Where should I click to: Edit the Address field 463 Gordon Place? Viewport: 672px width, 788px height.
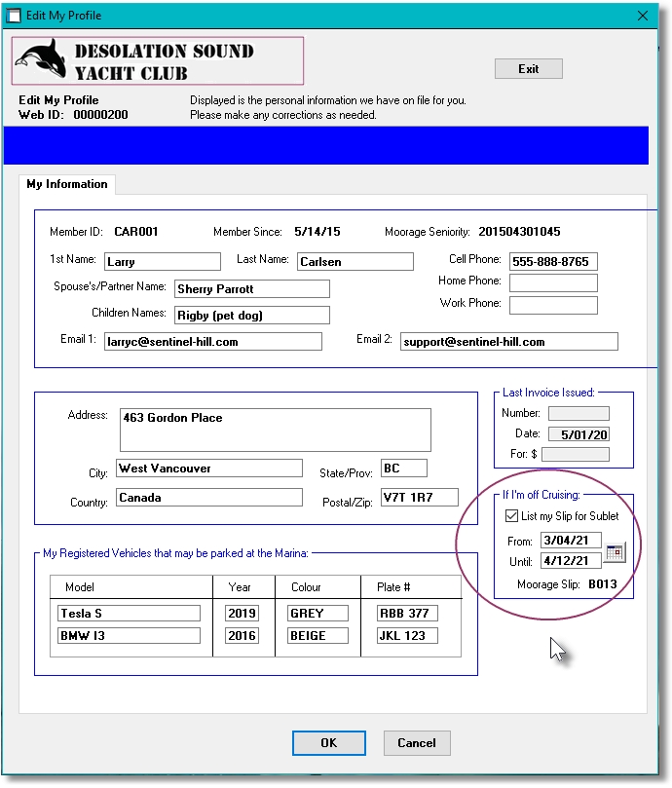276,431
